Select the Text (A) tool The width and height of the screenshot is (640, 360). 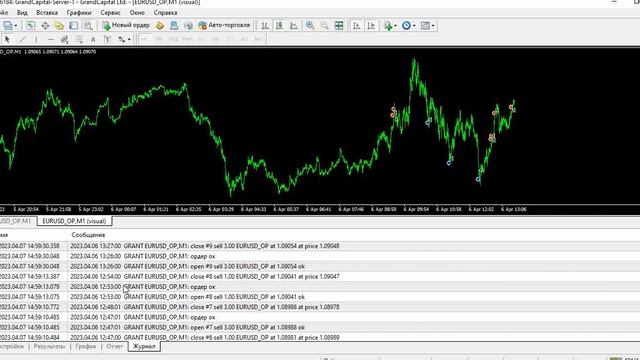[x=93, y=39]
